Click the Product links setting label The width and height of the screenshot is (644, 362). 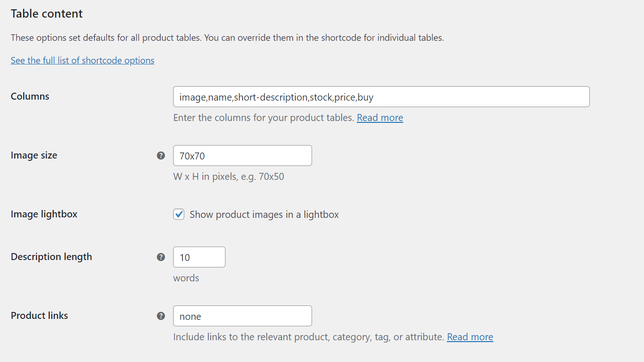coord(39,316)
